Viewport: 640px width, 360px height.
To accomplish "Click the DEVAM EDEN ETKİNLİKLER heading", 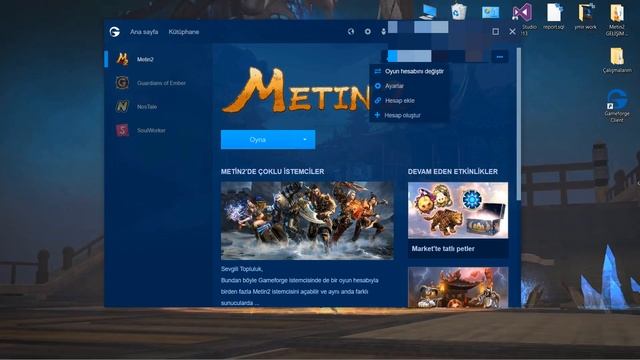I will (453, 172).
